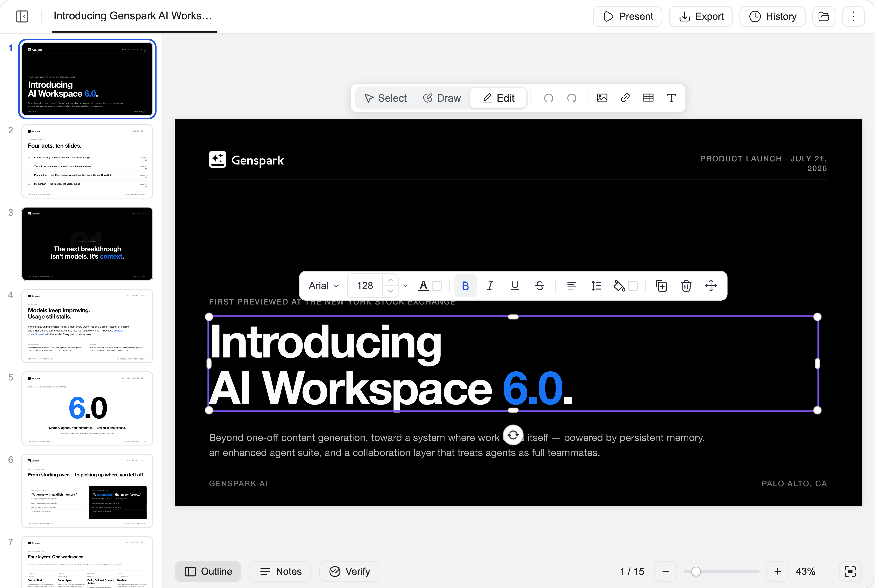Click the Verify button
The height and width of the screenshot is (588, 875).
[x=349, y=572]
